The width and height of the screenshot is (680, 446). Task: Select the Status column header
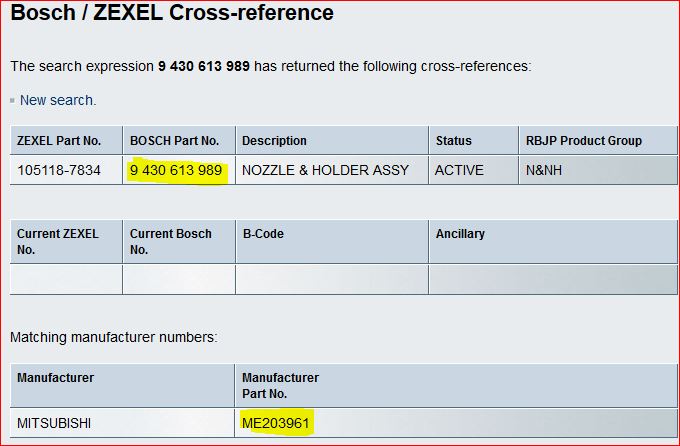point(453,141)
